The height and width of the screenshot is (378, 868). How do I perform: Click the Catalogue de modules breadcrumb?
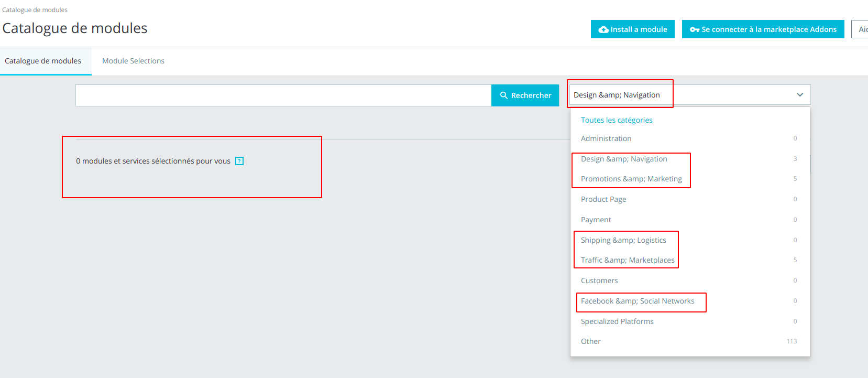(x=35, y=10)
